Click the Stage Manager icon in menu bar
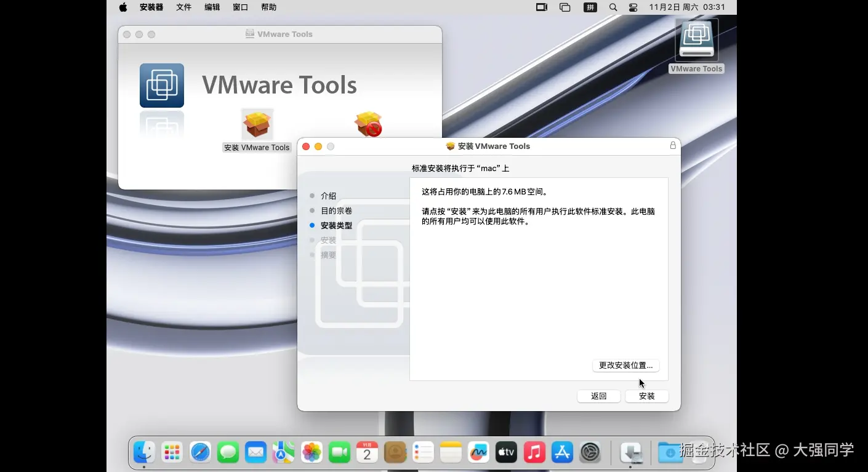The width and height of the screenshot is (868, 472). coord(565,7)
